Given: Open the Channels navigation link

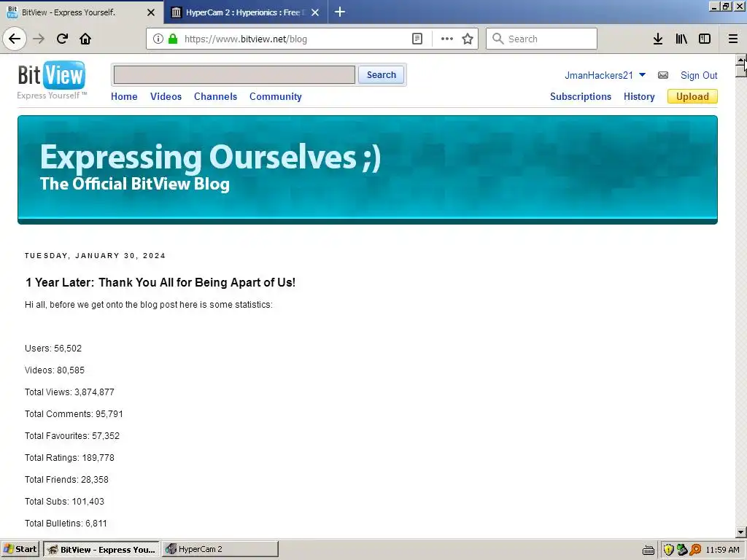Looking at the screenshot, I should click(215, 96).
